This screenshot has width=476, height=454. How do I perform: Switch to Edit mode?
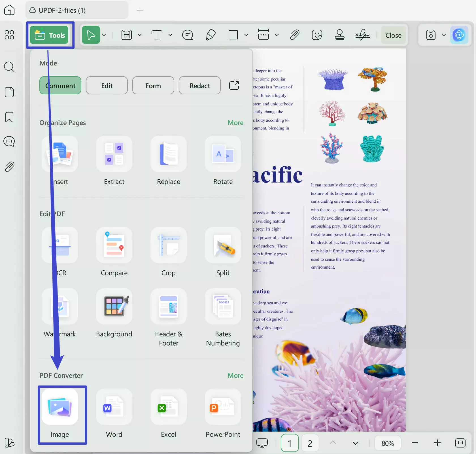(107, 85)
